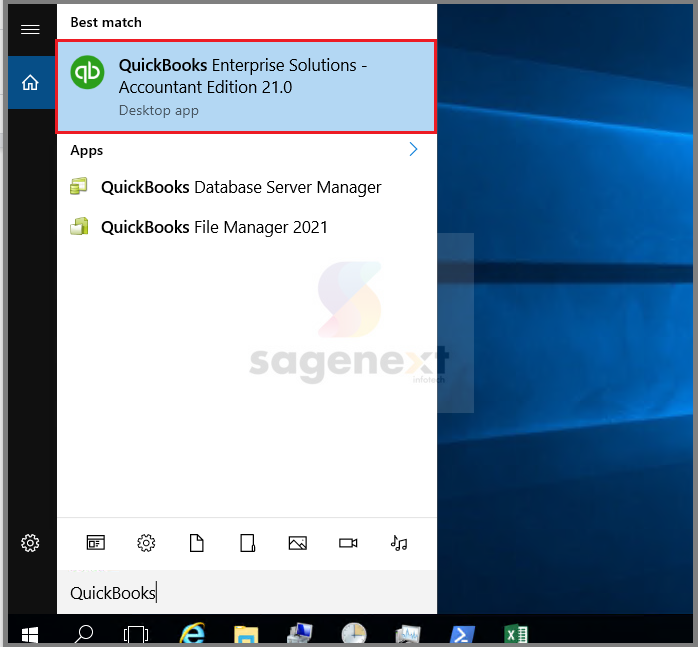Click the Apps section header

(87, 151)
